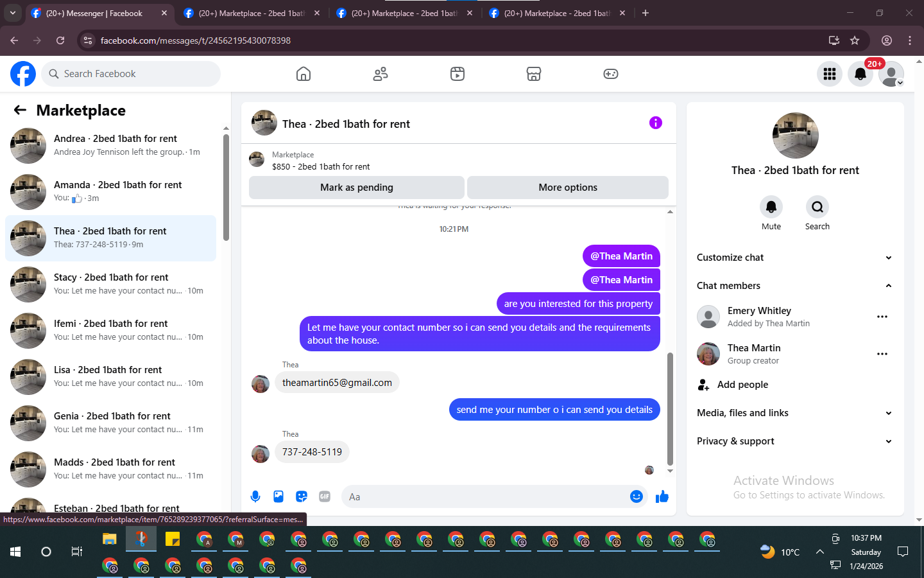
Task: Focus the Aa message input box
Action: click(486, 496)
